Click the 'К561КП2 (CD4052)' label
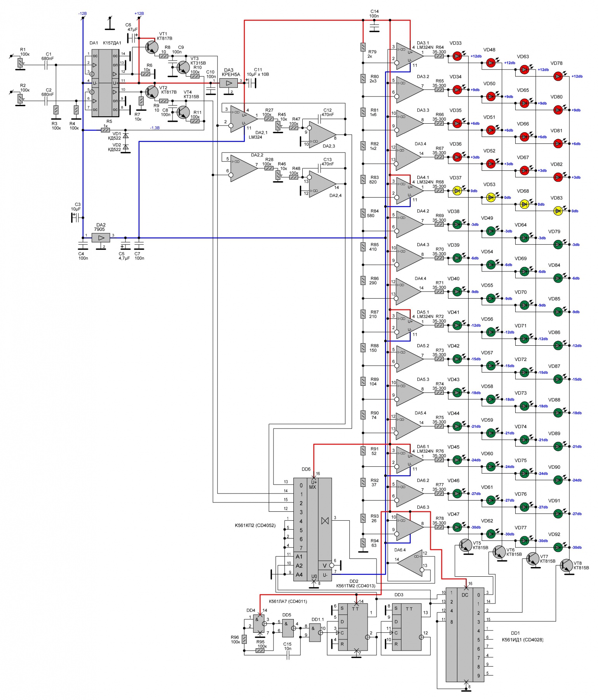598x700 pixels. pyautogui.click(x=255, y=525)
